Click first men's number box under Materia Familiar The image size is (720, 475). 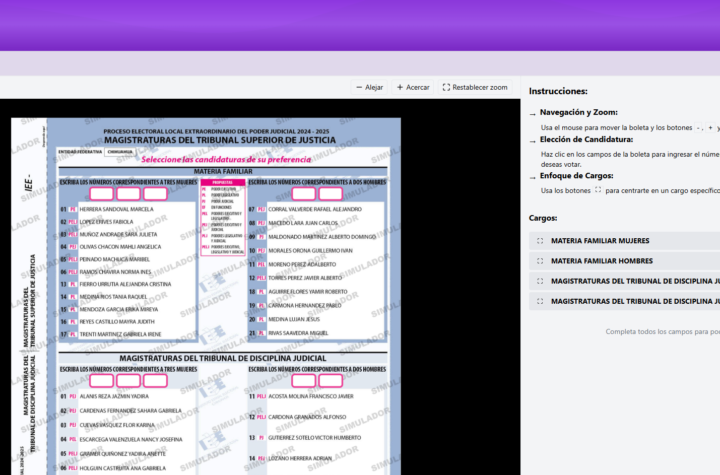tap(303, 194)
